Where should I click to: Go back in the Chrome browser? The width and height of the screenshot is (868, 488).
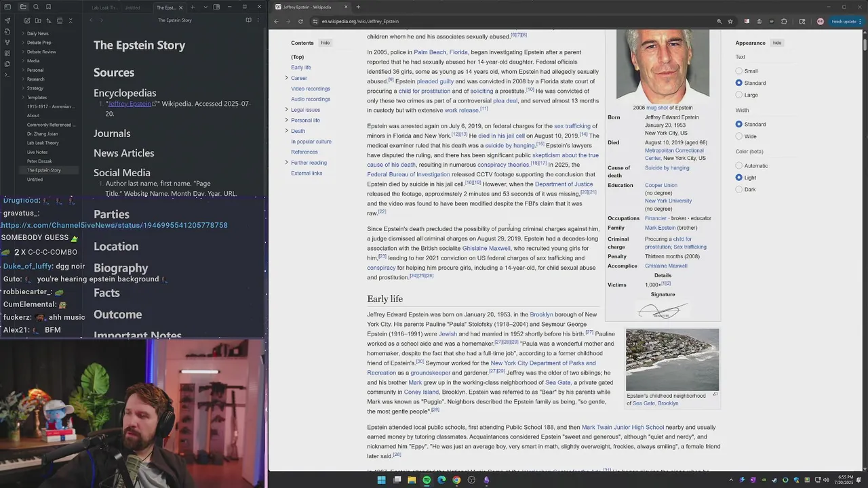tap(276, 21)
